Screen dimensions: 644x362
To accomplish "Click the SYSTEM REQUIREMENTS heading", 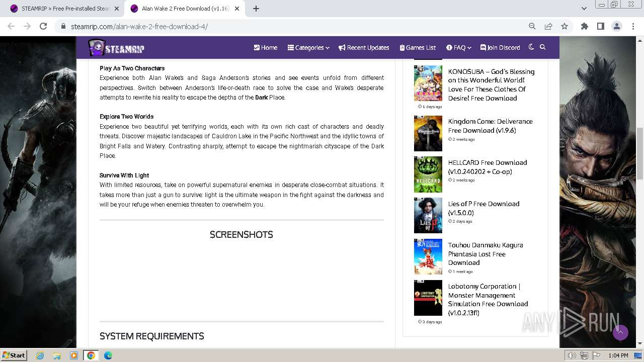I will point(152,336).
